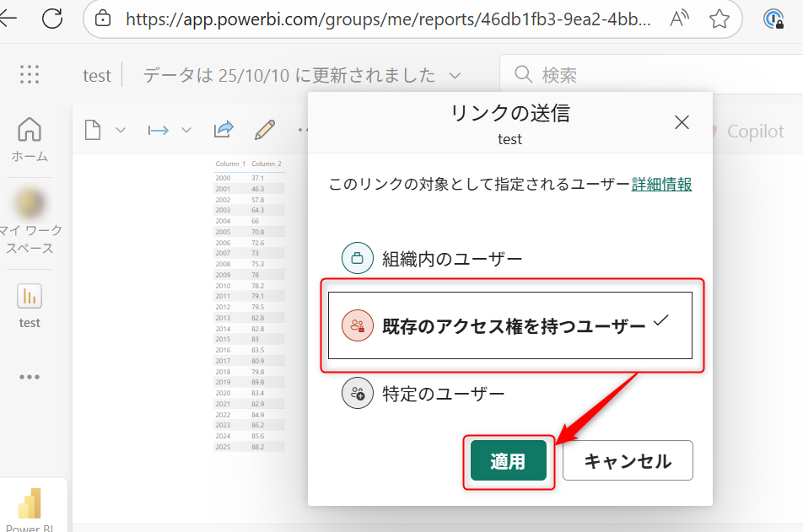This screenshot has height=532, width=803.
Task: Expand the data refresh info chevron
Action: pos(455,75)
